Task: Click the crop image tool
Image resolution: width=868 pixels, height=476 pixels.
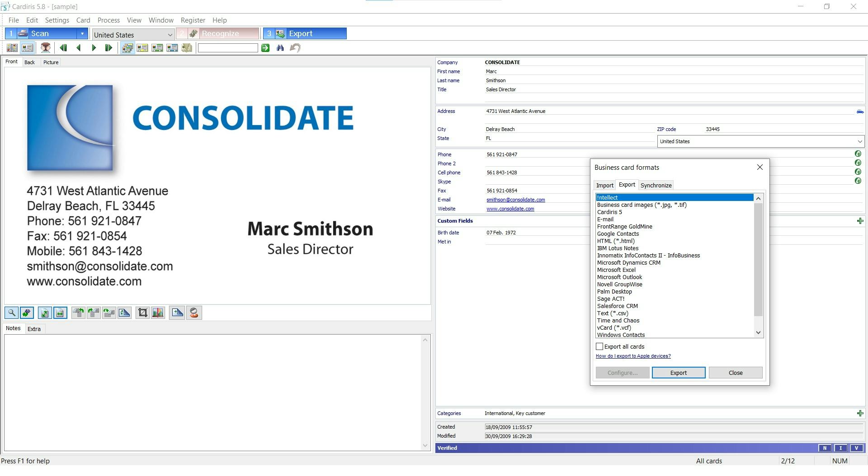Action: point(142,313)
